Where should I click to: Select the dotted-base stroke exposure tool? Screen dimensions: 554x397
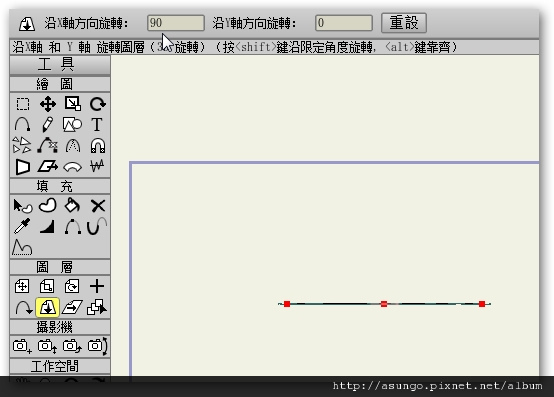tap(22, 247)
